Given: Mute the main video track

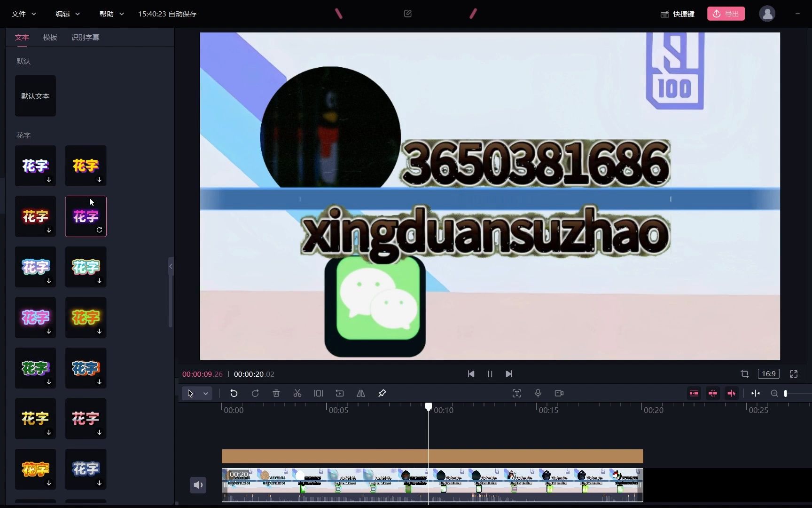Looking at the screenshot, I should coord(198,485).
